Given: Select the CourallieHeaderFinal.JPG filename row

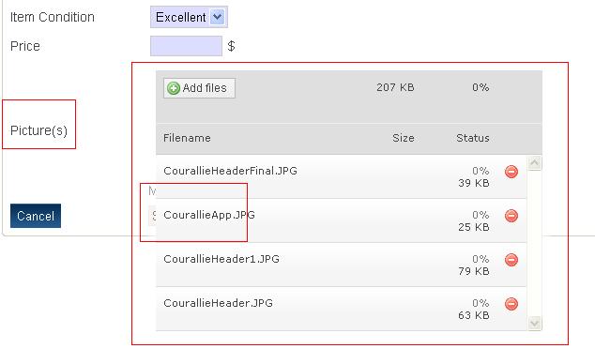Looking at the screenshot, I should tap(341, 176).
